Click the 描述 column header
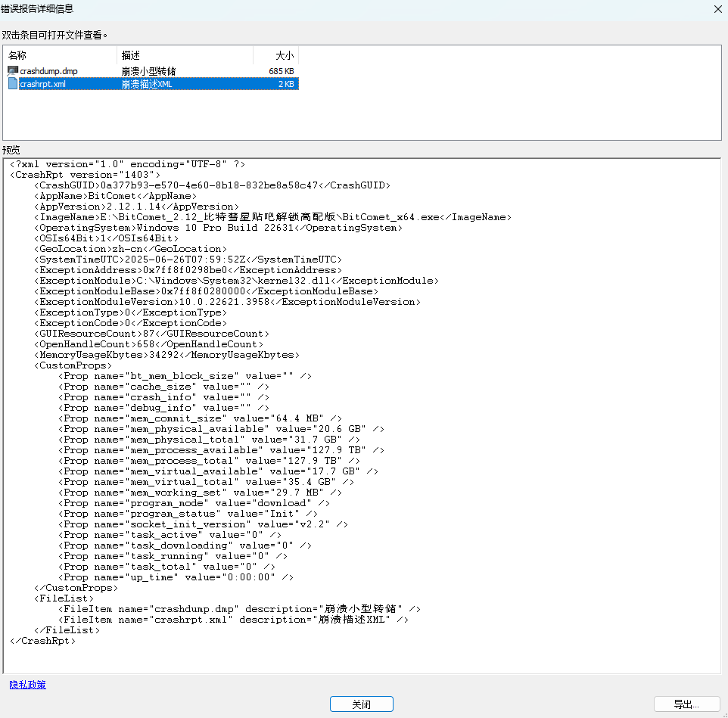The image size is (728, 718). tap(185, 55)
